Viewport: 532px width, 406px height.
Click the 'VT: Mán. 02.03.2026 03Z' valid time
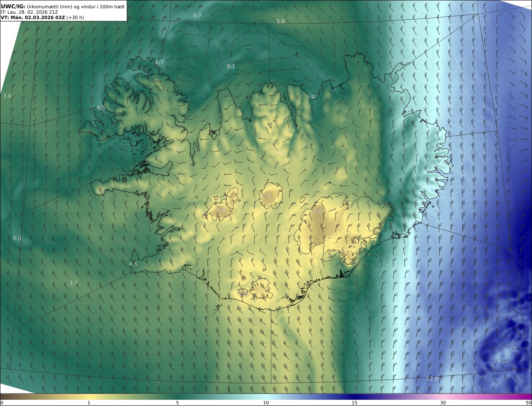tap(32, 17)
